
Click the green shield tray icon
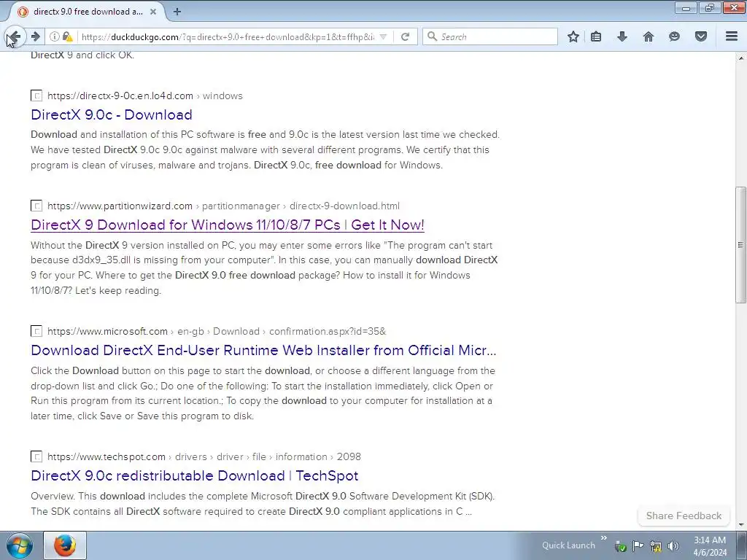tap(620, 545)
